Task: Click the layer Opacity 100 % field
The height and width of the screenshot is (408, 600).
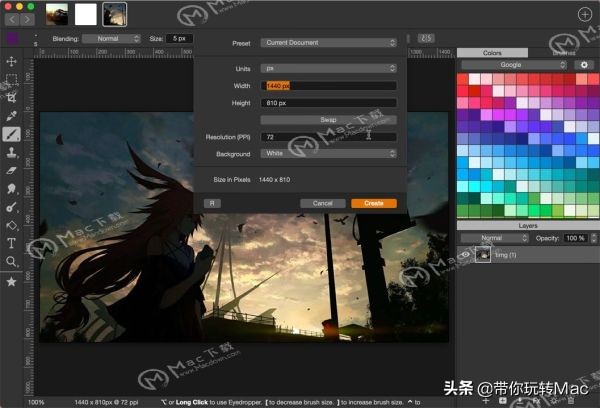Action: tap(576, 238)
